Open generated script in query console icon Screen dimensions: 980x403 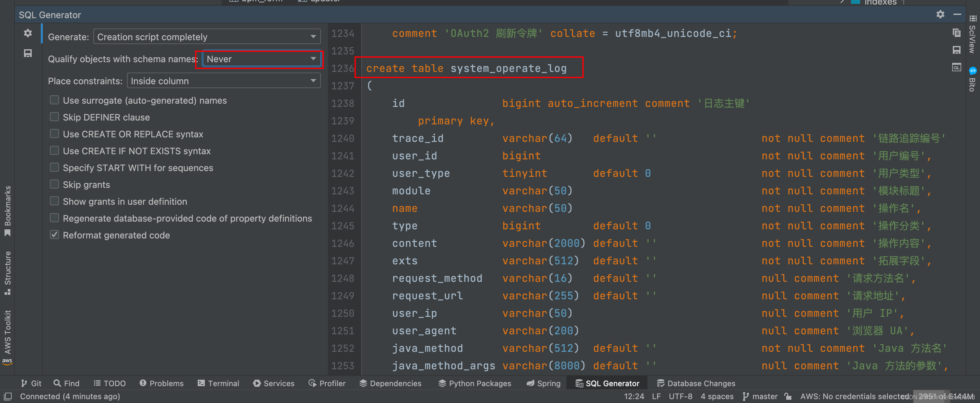pyautogui.click(x=956, y=68)
